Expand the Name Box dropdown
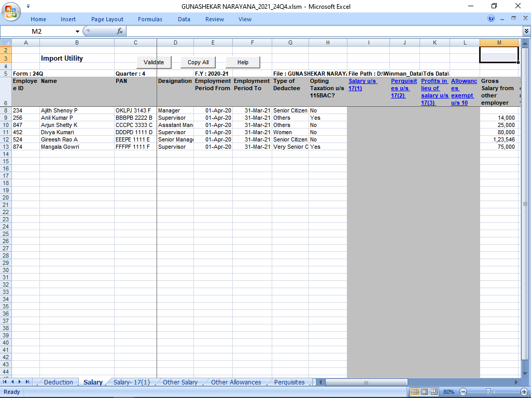 coord(77,31)
